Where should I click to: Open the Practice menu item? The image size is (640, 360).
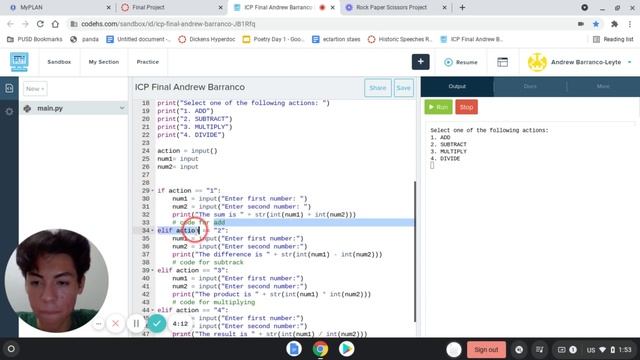click(x=148, y=62)
